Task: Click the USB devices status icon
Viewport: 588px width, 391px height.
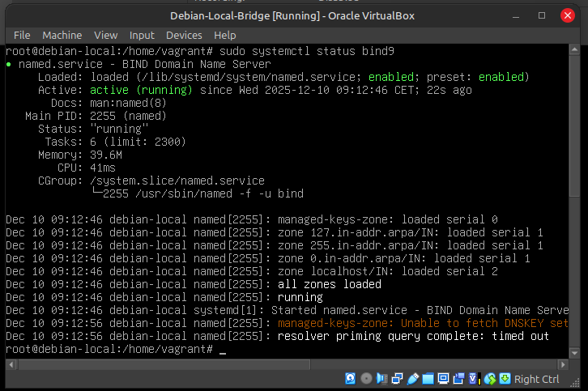Action: pos(412,379)
